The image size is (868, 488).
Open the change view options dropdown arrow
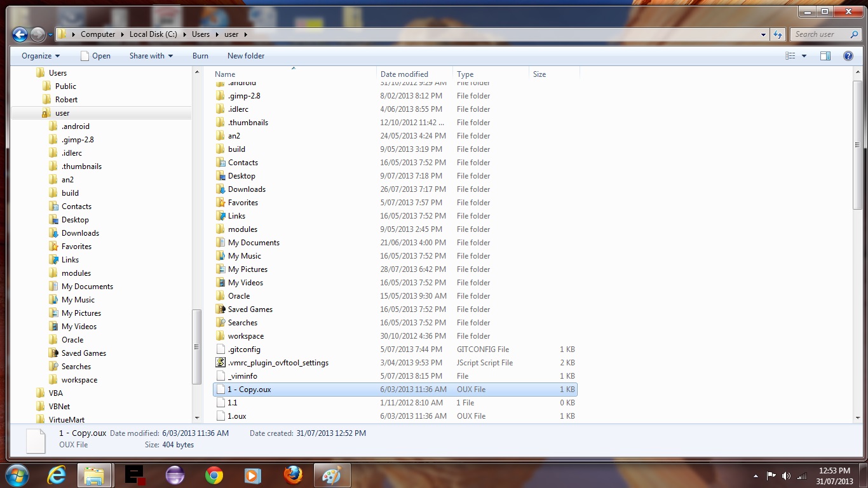pyautogui.click(x=804, y=56)
